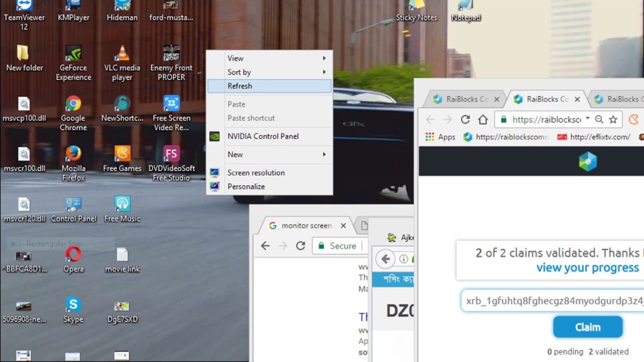Open Free Music desktop icon
Image resolution: width=644 pixels, height=362 pixels.
coord(122,209)
